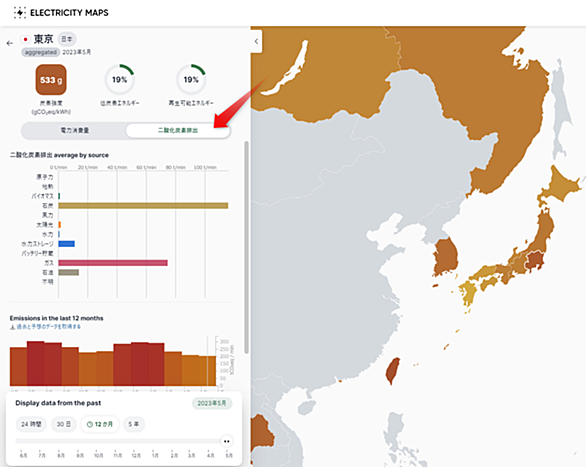The width and height of the screenshot is (586, 467).
Task: Choose the 12 か月 time range
Action: click(100, 424)
